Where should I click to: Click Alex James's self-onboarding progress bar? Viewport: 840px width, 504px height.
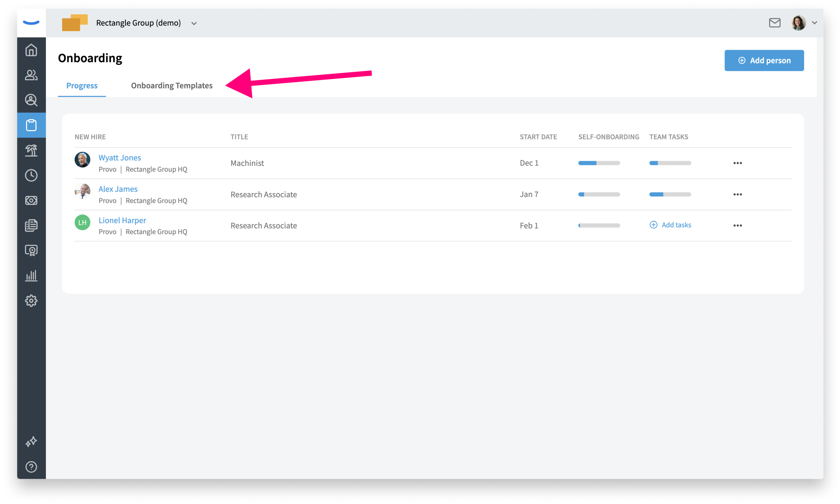tap(599, 194)
